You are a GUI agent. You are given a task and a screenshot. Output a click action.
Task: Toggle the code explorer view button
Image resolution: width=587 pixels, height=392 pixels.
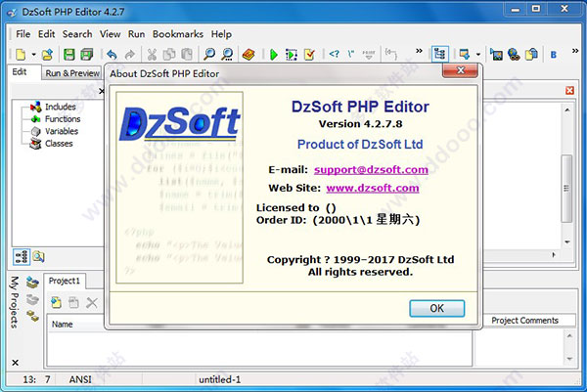point(22,257)
